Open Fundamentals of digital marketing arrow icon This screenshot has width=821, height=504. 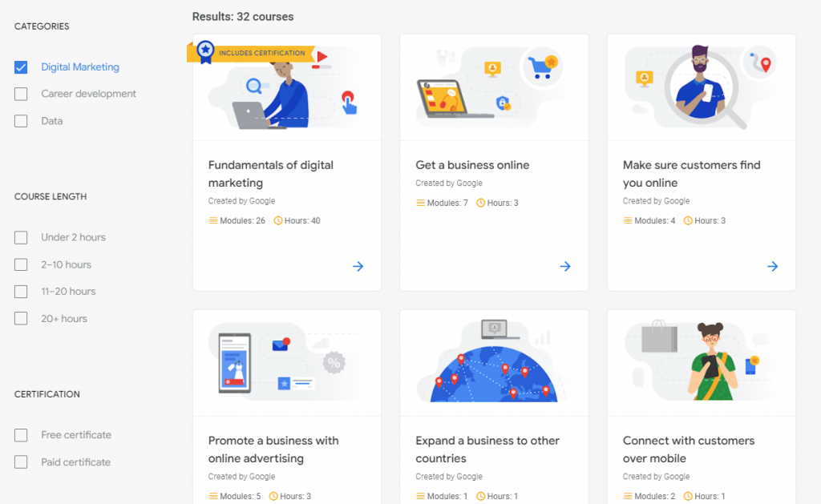tap(358, 266)
